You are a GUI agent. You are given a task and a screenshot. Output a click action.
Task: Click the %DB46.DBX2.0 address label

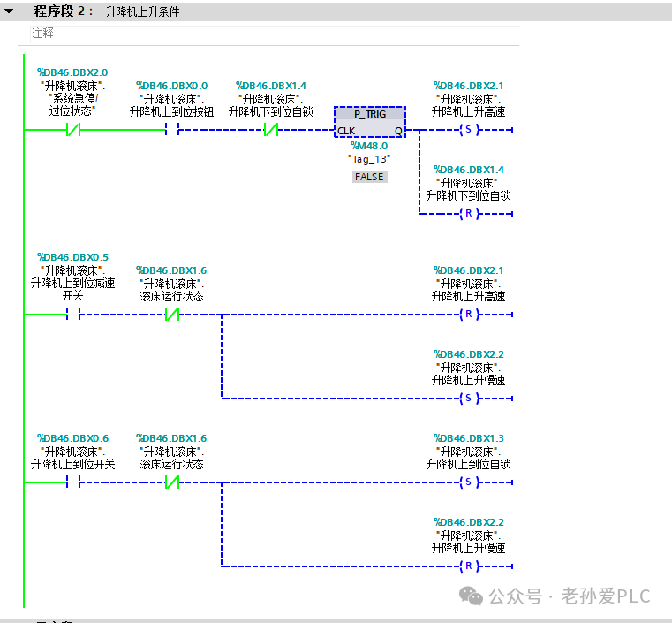72,72
